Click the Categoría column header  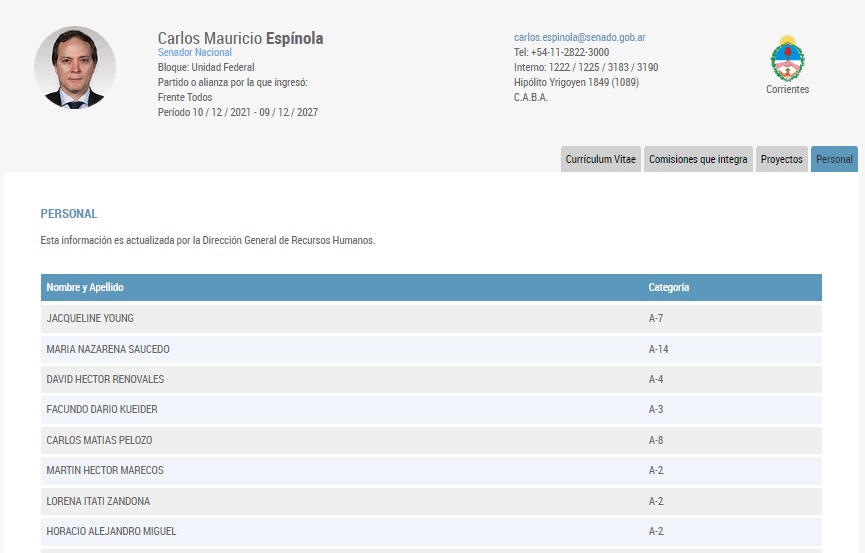[x=669, y=288]
